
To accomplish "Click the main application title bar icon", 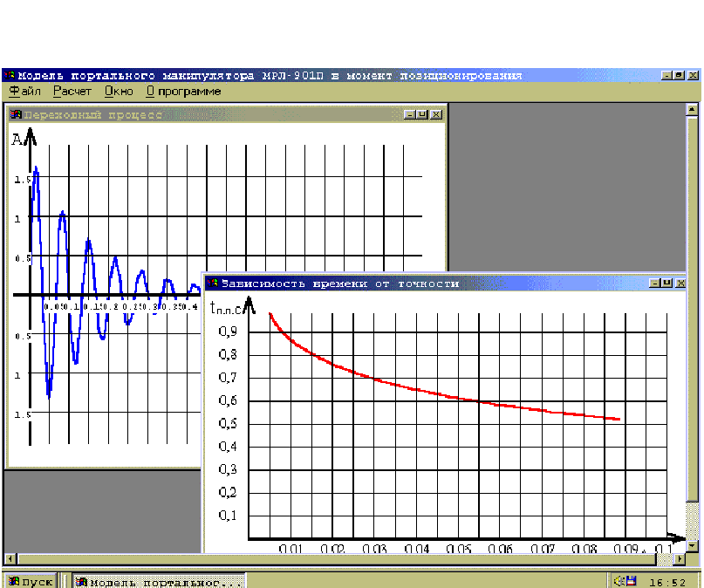I will coord(10,75).
